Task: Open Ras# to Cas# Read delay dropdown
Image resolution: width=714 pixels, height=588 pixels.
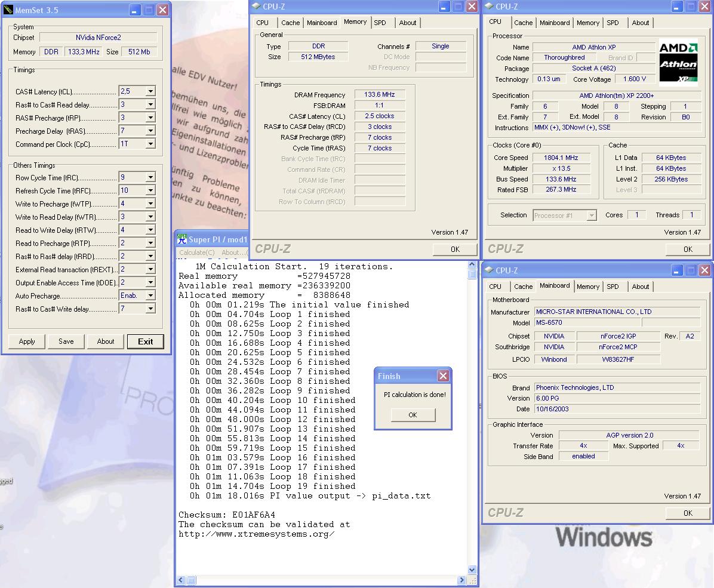Action: [x=150, y=104]
